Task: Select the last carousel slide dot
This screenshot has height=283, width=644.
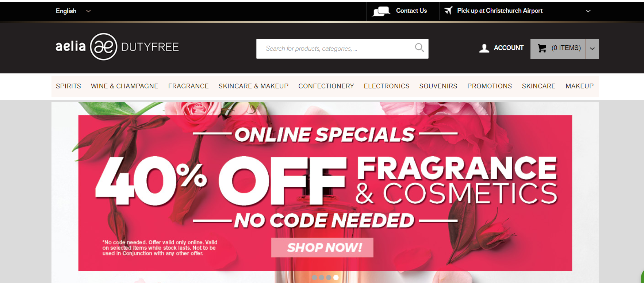Action: coord(336,278)
